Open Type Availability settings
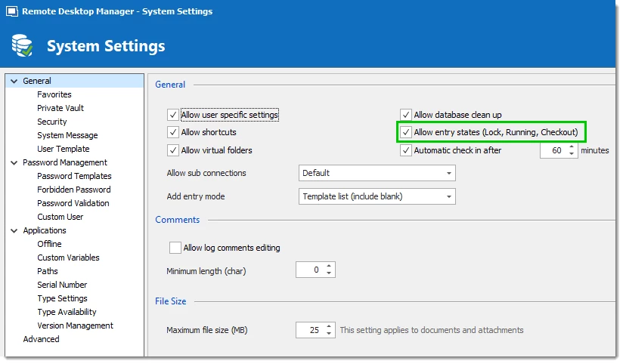This screenshot has height=364, width=623. coord(67,312)
